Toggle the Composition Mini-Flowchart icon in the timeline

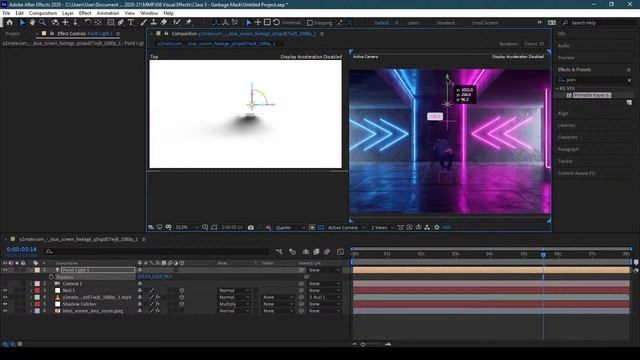(279, 252)
